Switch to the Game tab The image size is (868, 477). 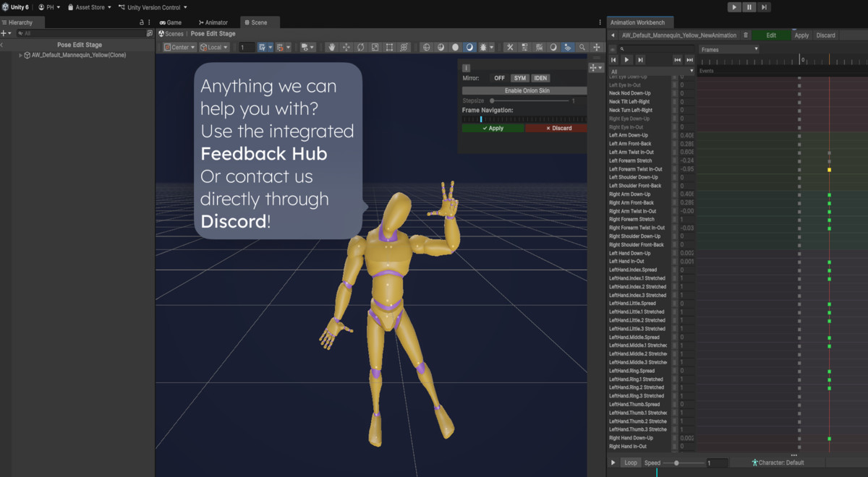pos(171,22)
